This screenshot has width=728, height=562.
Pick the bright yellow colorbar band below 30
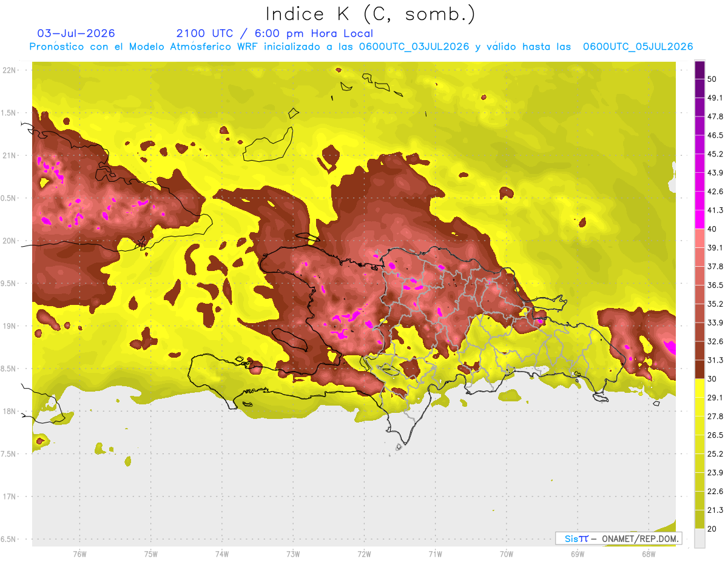pyautogui.click(x=699, y=388)
